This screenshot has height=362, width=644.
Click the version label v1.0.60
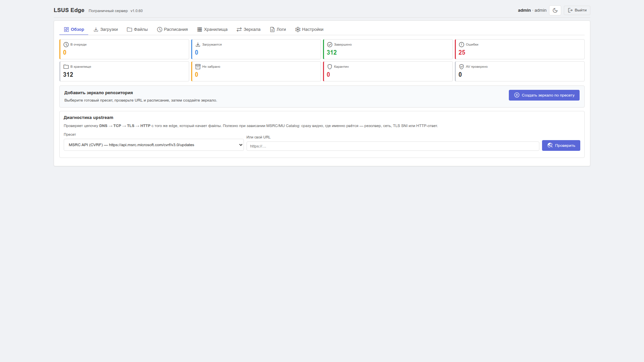(137, 11)
